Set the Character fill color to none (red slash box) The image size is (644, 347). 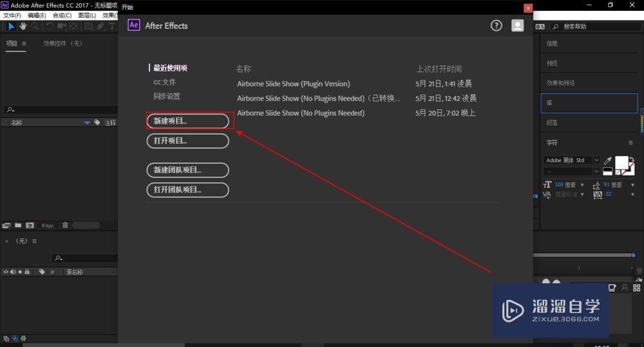pyautogui.click(x=618, y=172)
